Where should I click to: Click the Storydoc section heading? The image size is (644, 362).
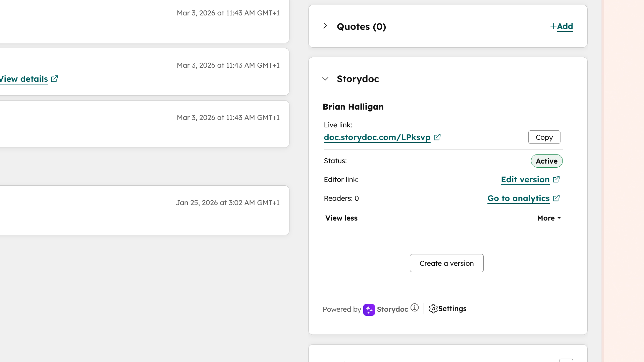(358, 79)
